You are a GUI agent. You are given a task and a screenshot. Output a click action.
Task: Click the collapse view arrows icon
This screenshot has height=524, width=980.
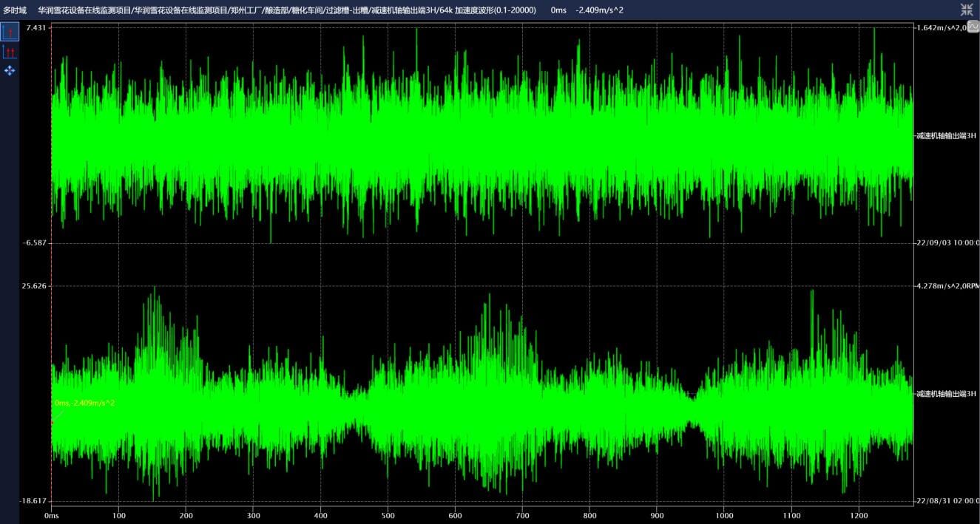(967, 10)
